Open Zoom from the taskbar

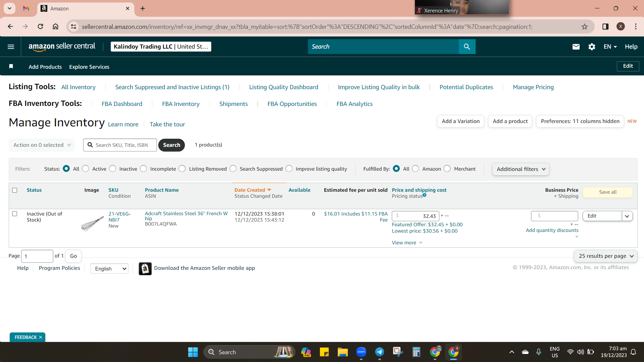361,352
